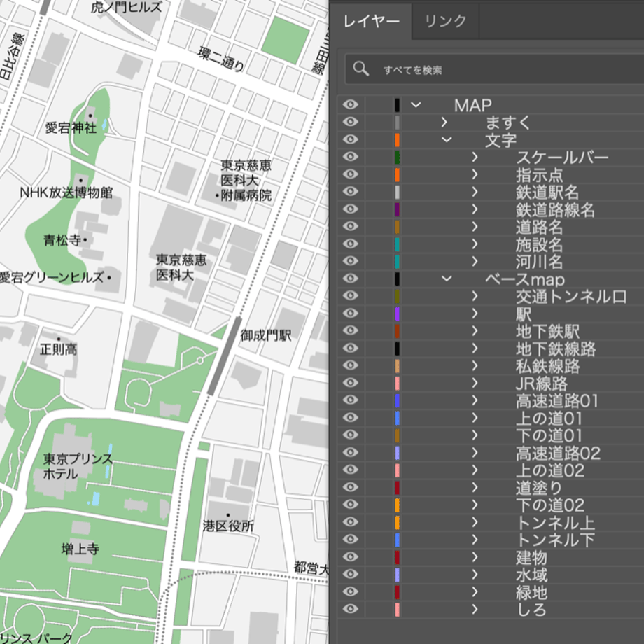The width and height of the screenshot is (644, 644).
Task: Select the 指示点 layer name
Action: (x=539, y=175)
